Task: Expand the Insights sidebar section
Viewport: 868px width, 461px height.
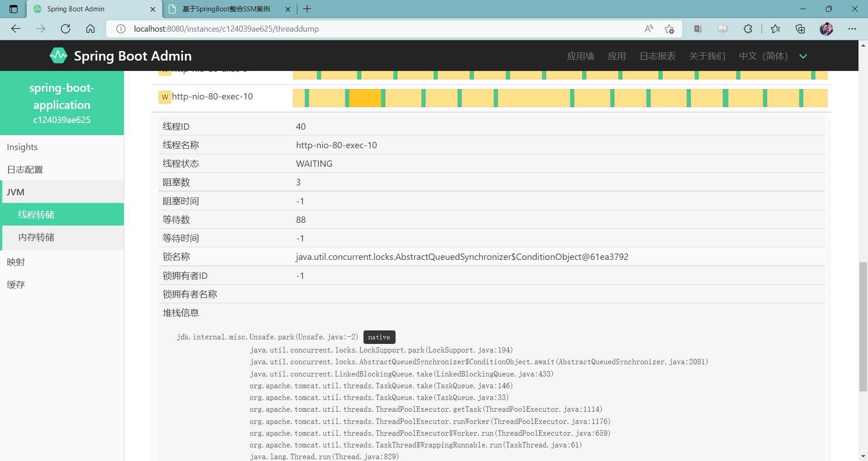Action: tap(62, 147)
